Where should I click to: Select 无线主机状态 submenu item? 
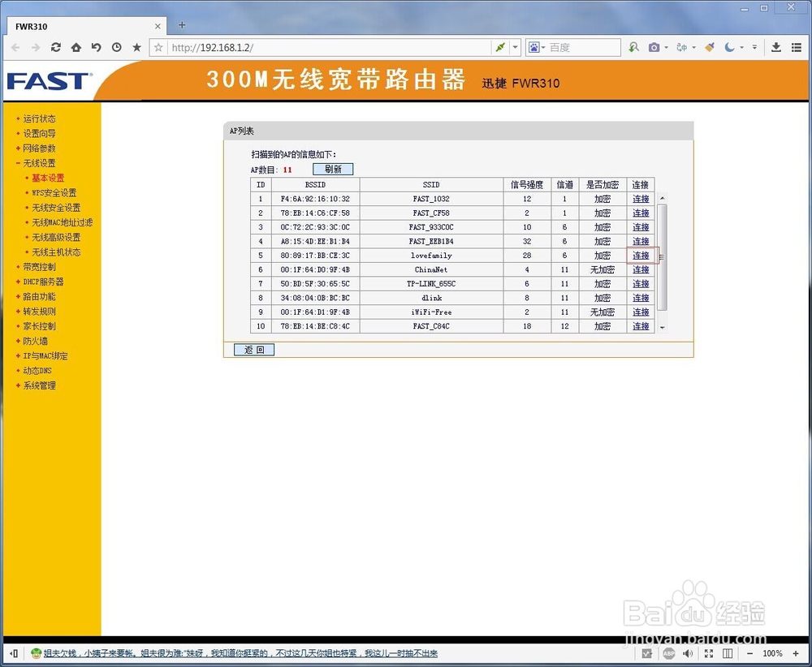coord(57,252)
